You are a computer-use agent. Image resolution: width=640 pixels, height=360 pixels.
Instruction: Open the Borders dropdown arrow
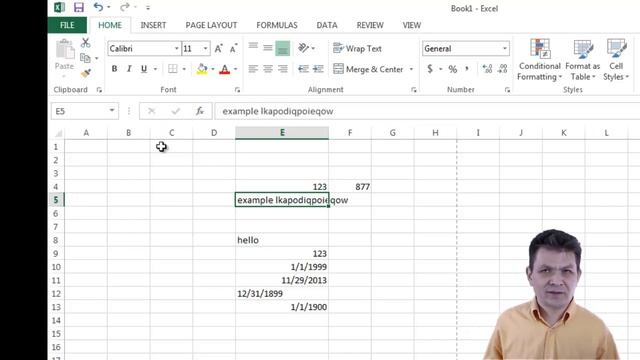(x=184, y=69)
